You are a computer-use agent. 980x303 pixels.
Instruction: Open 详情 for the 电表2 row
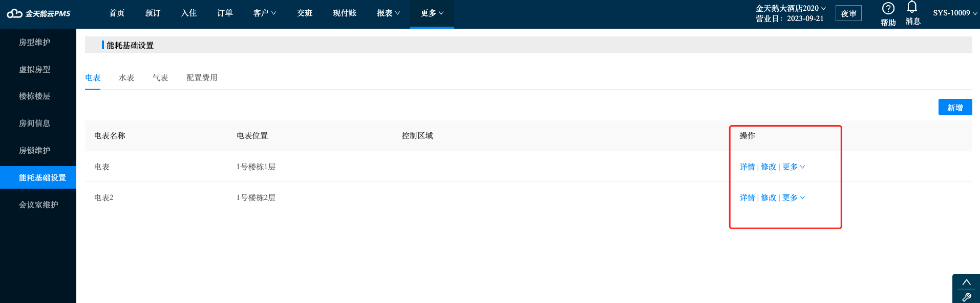point(747,198)
